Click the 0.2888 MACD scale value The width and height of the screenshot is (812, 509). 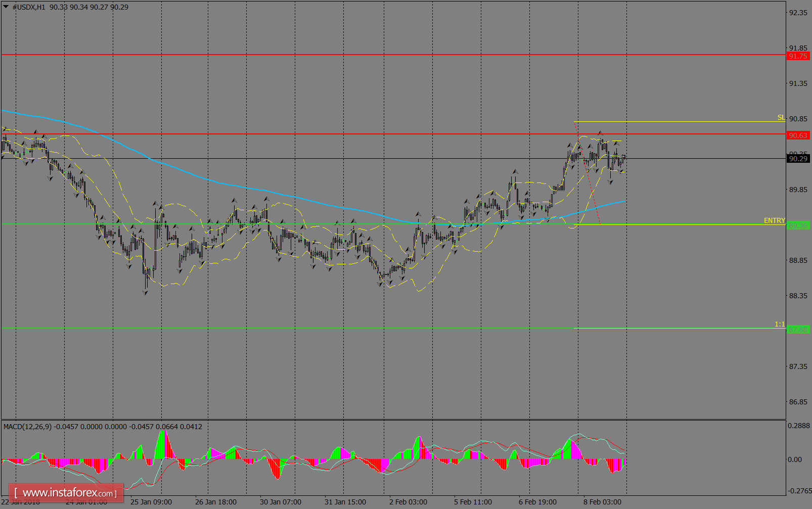pyautogui.click(x=799, y=426)
